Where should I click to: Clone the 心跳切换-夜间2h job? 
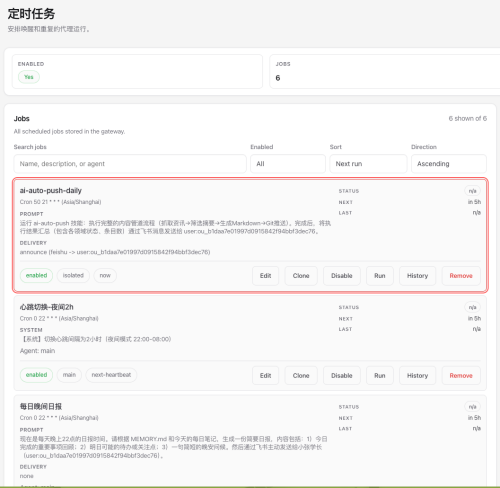coord(301,375)
